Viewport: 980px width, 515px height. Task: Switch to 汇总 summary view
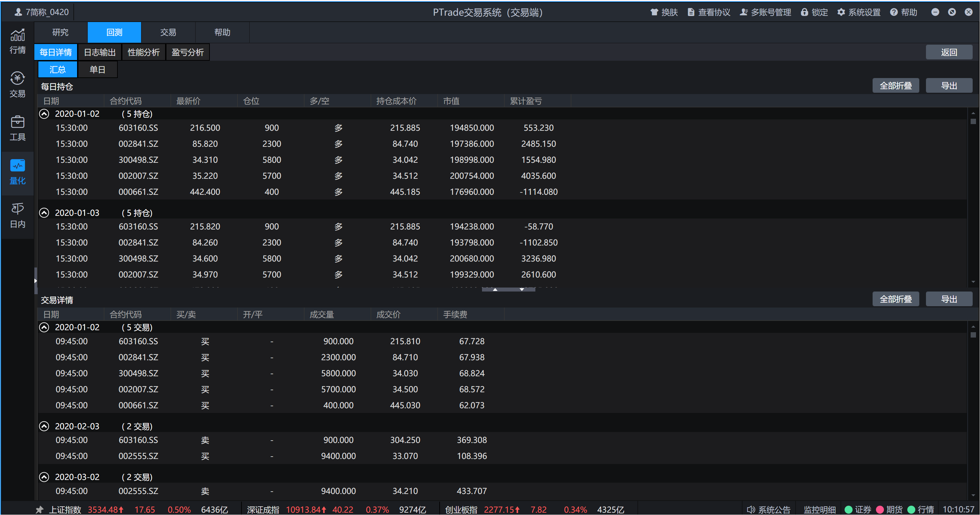click(x=57, y=70)
